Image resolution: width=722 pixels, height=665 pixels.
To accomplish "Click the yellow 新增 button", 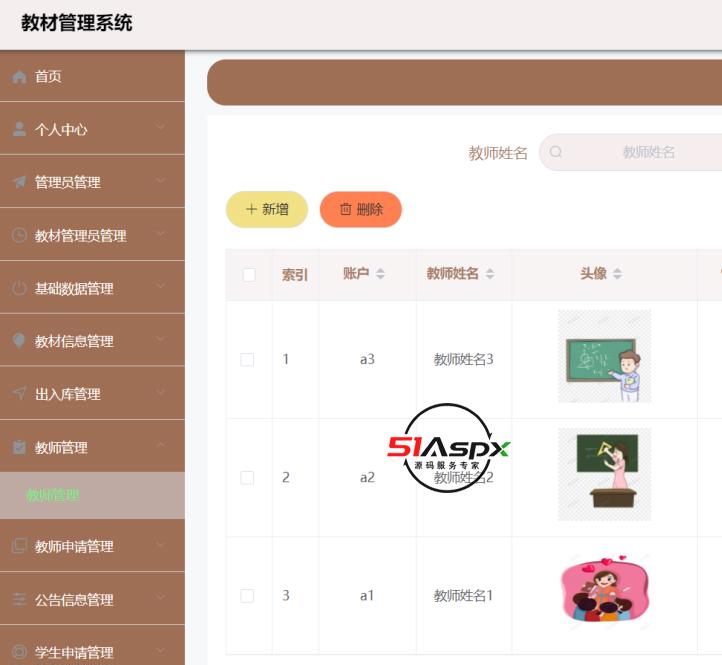I will click(x=267, y=210).
